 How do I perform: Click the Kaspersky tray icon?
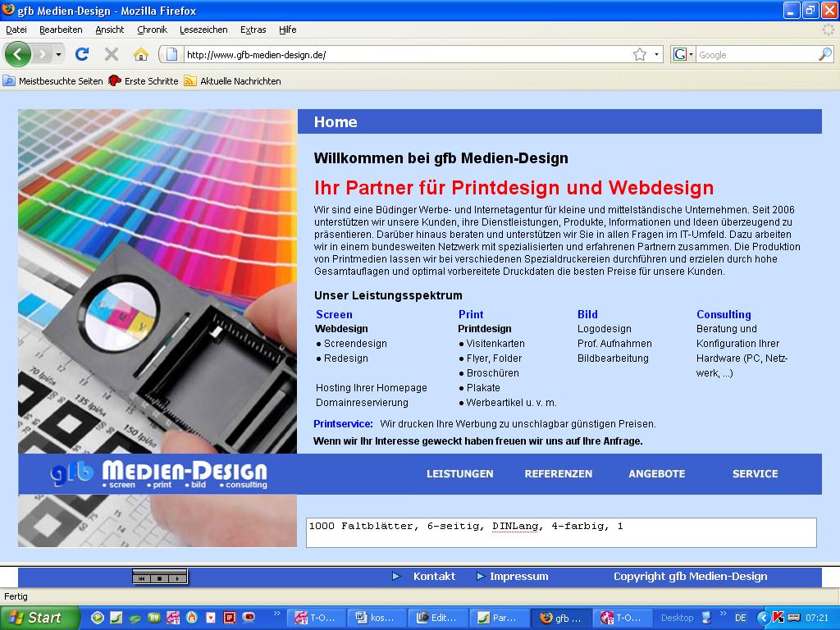pyautogui.click(x=778, y=618)
